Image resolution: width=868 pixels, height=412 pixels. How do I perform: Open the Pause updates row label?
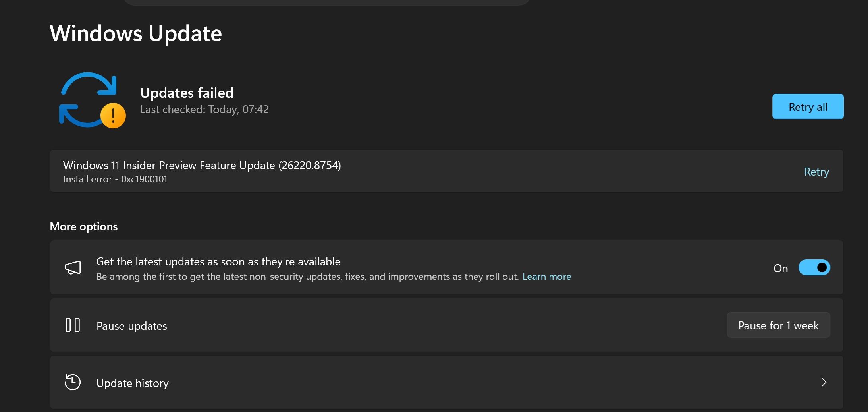131,326
